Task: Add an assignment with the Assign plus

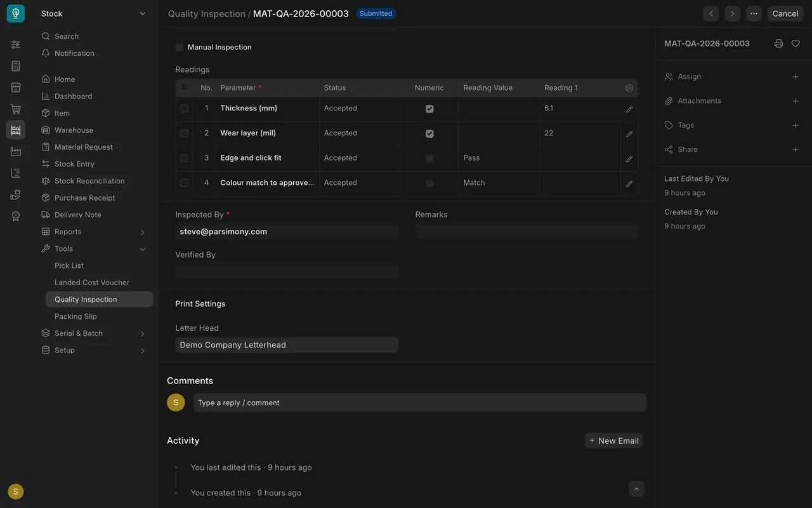Action: click(796, 77)
